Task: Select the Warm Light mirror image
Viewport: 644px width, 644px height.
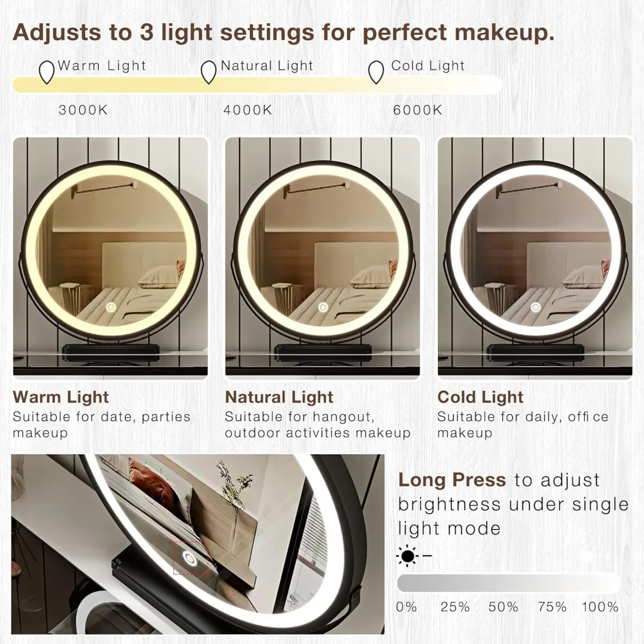Action: (x=111, y=258)
